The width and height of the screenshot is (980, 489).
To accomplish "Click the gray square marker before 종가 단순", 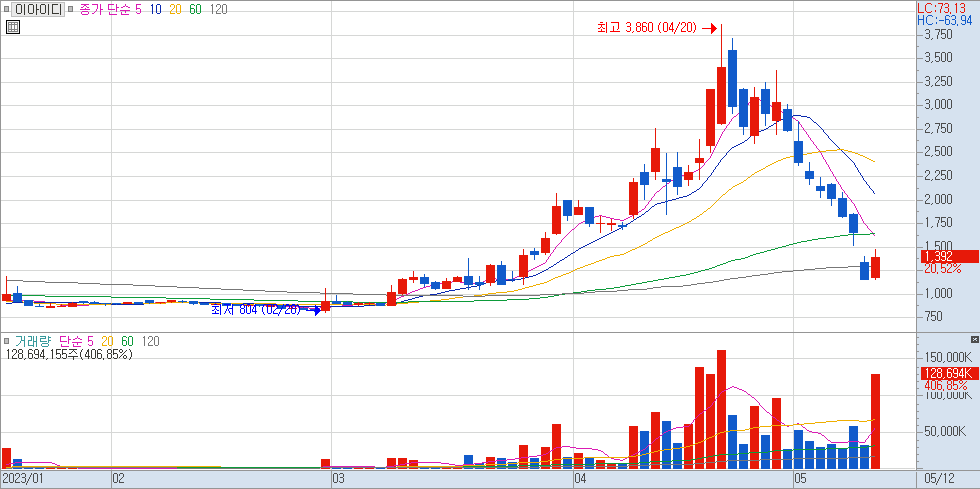I will point(70,9).
